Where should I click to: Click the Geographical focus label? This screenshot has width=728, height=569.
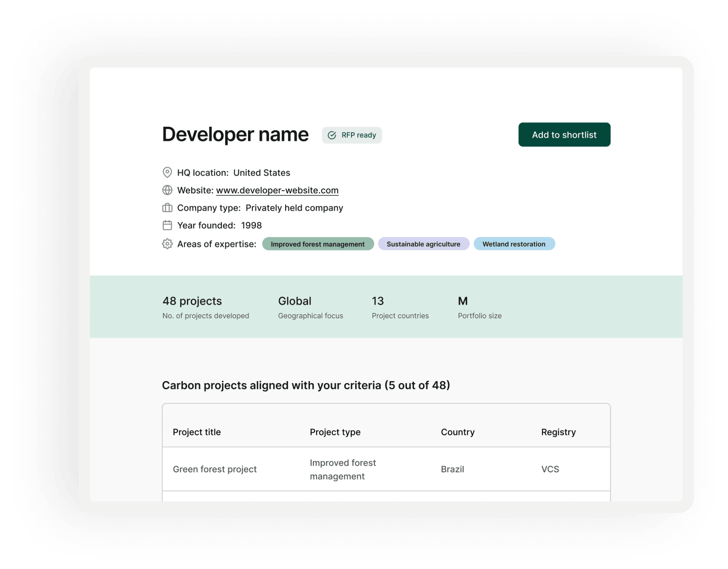[311, 316]
